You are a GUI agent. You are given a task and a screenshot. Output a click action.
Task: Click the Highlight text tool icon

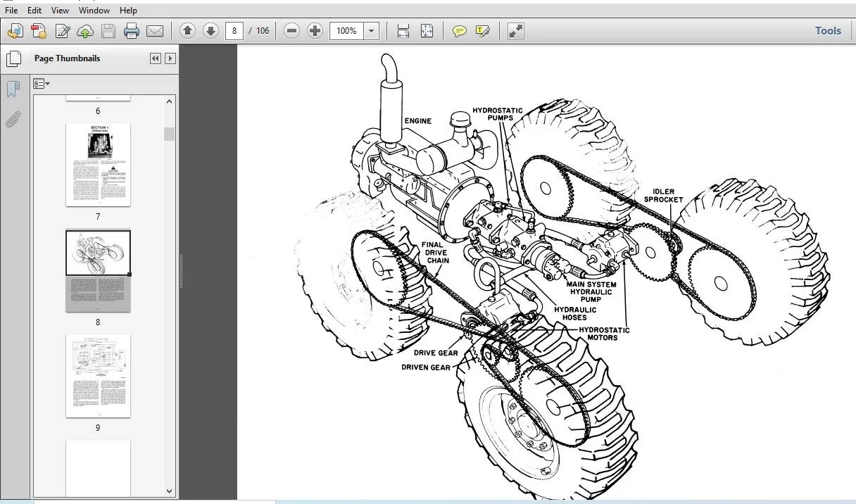(483, 31)
